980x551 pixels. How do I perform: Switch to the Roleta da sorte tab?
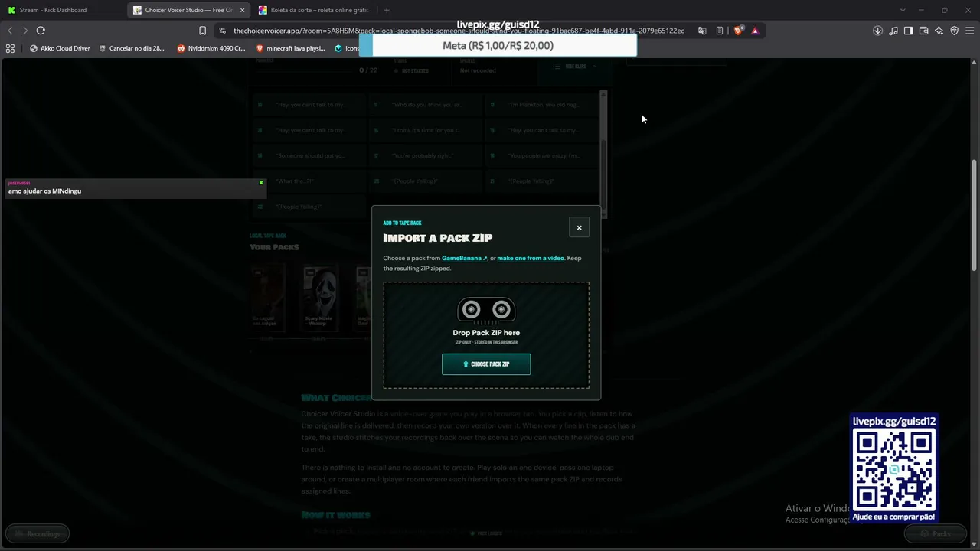tap(314, 10)
